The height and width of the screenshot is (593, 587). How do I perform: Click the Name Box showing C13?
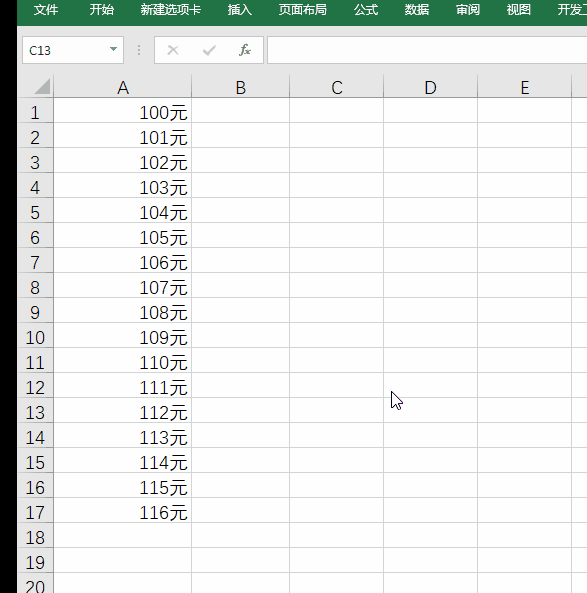(x=73, y=50)
